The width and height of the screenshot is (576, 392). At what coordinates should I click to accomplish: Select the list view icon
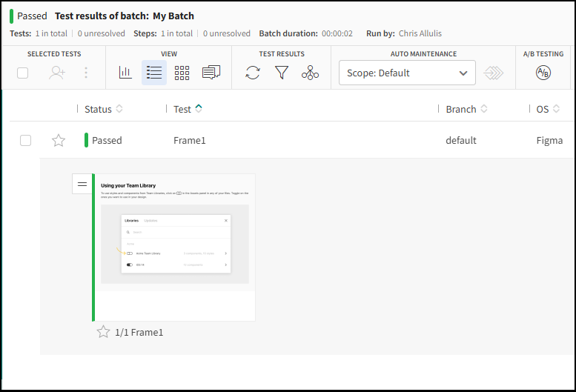click(154, 73)
